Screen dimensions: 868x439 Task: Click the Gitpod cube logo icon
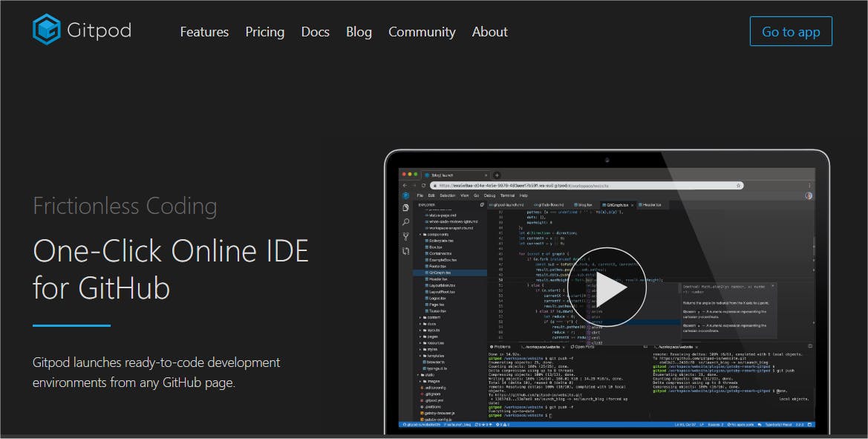coord(47,29)
